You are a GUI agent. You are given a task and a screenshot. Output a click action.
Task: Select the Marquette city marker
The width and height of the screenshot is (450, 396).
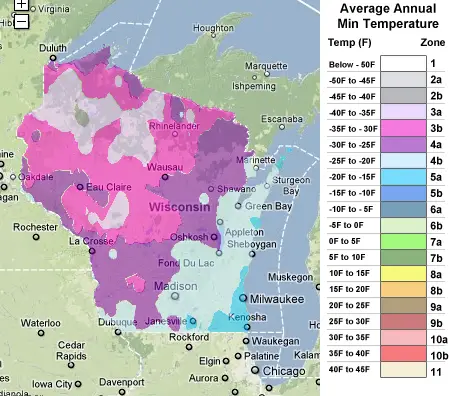click(x=267, y=74)
